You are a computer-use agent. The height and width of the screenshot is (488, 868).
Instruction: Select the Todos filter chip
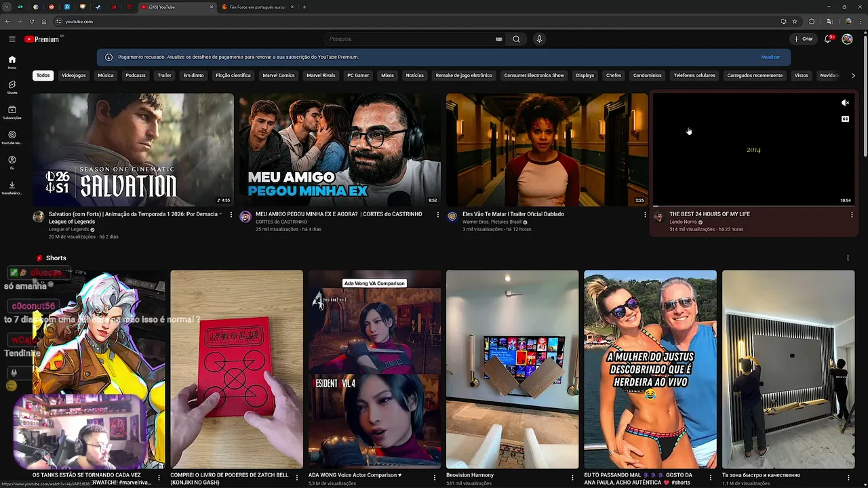[43, 75]
